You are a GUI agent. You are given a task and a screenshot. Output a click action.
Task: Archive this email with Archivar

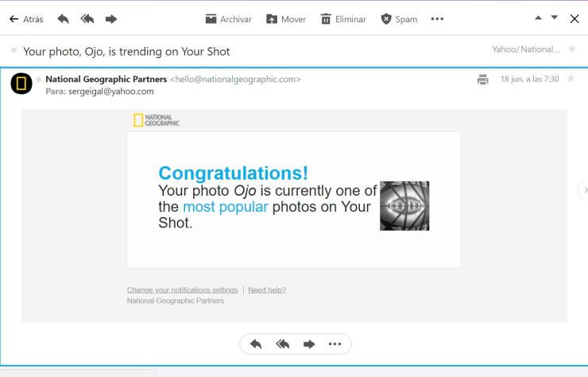[228, 19]
